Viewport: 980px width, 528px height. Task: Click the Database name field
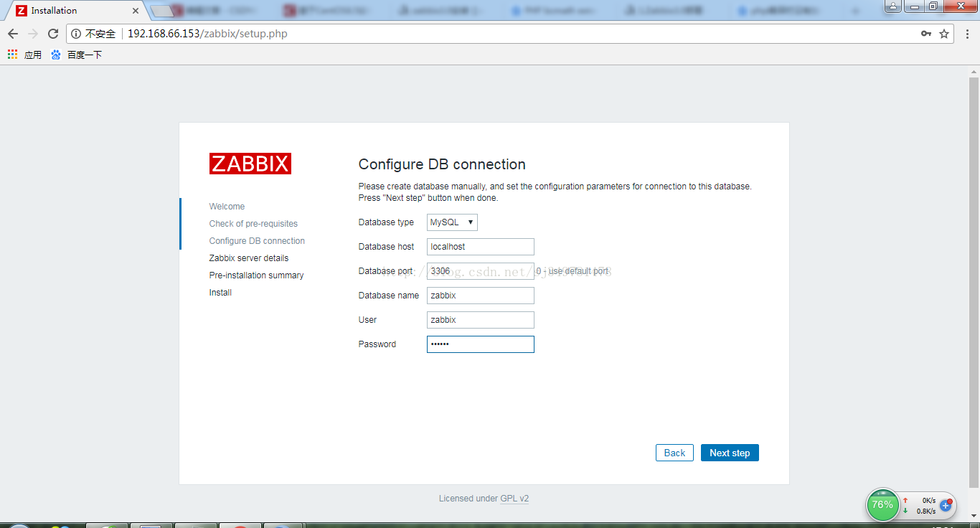click(x=481, y=296)
